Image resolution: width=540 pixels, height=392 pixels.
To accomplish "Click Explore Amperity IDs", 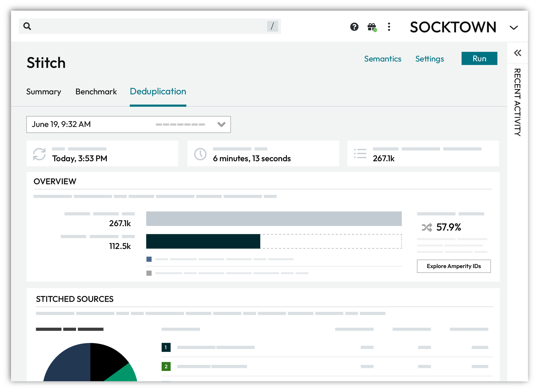I will click(454, 266).
